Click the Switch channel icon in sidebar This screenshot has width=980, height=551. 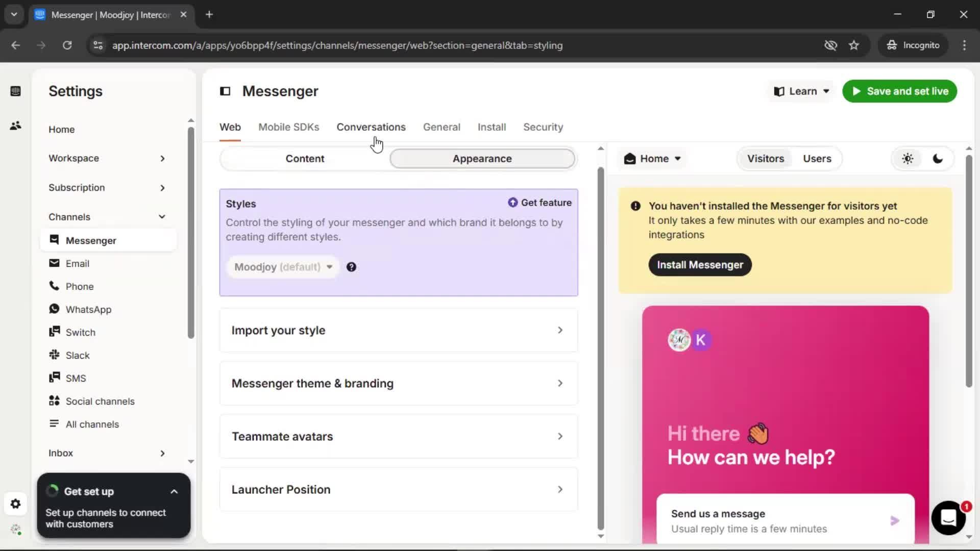pyautogui.click(x=54, y=332)
